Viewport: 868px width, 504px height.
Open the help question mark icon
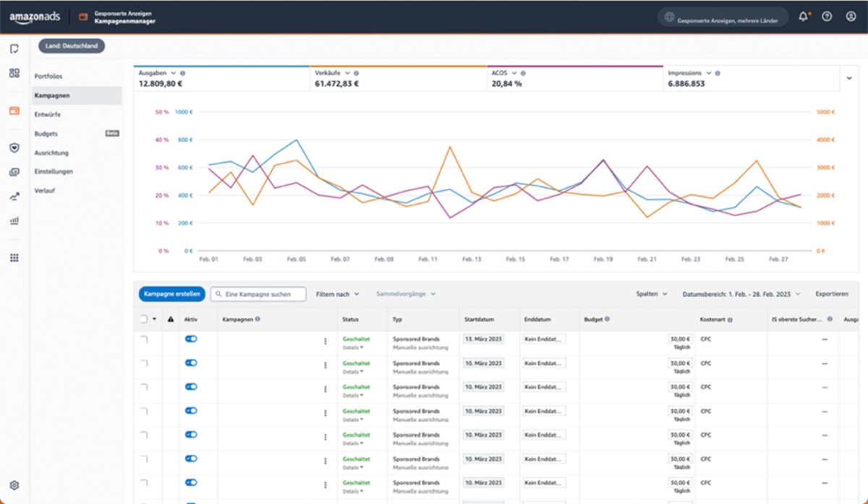(x=827, y=17)
